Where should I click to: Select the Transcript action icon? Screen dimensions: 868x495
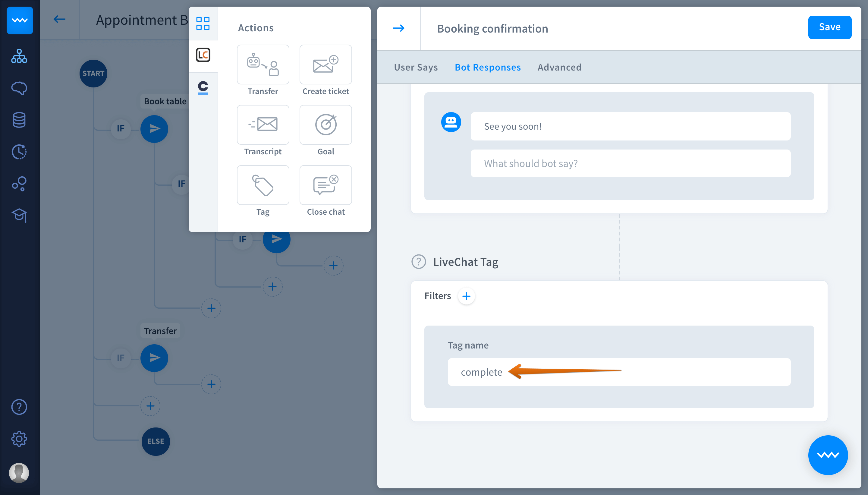(263, 125)
